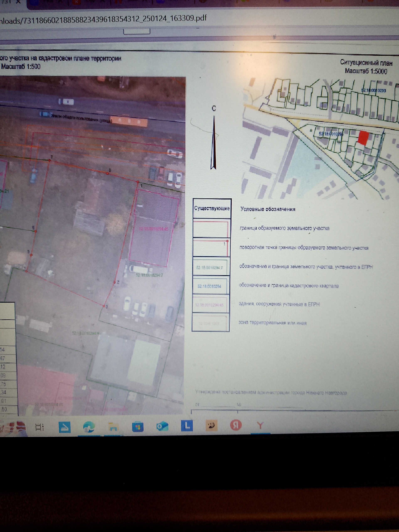Open the beige face icon app

(211, 426)
